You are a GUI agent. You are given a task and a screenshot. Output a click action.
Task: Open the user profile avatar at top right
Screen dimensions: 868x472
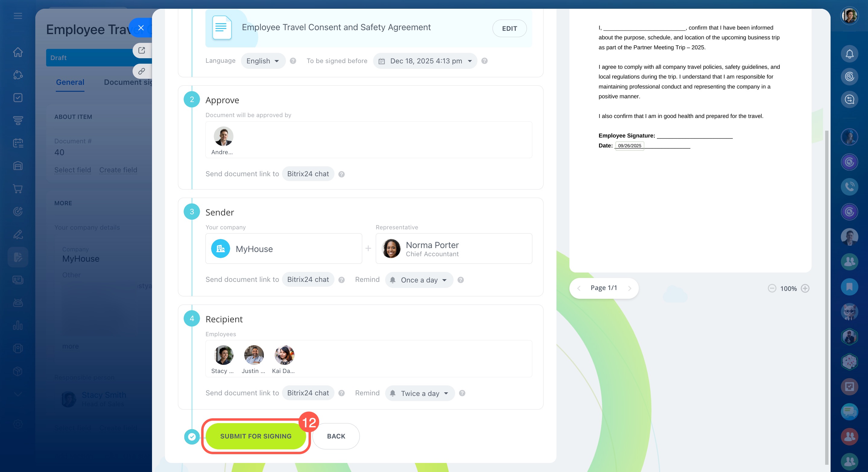pyautogui.click(x=850, y=15)
